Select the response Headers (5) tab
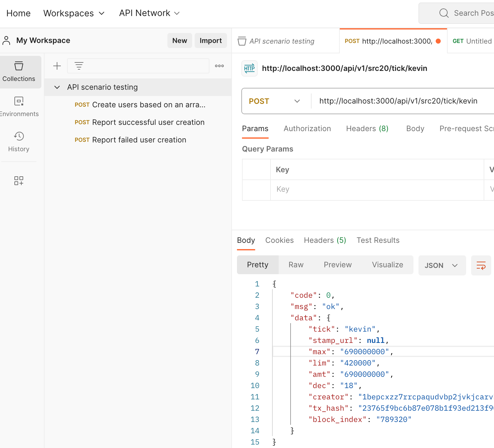This screenshot has width=494, height=448. 325,240
